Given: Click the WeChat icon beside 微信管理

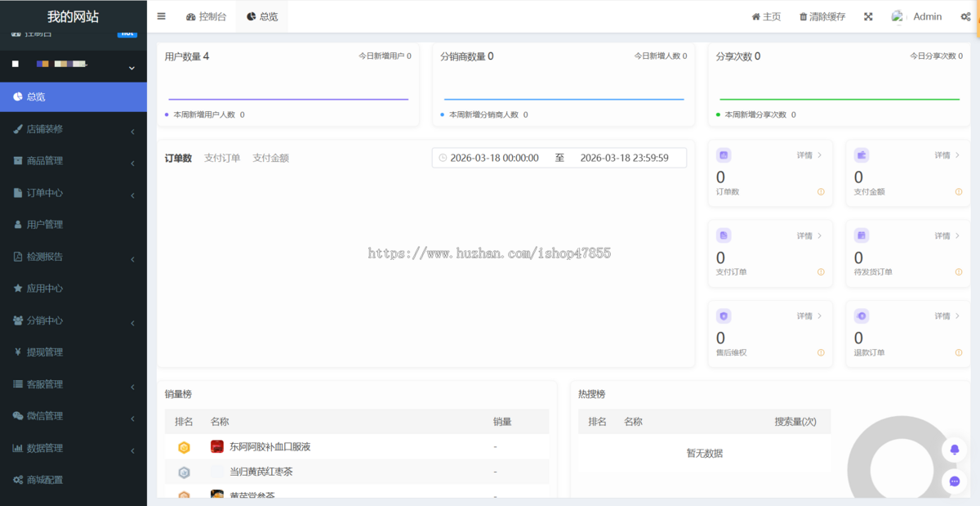Looking at the screenshot, I should (x=18, y=416).
